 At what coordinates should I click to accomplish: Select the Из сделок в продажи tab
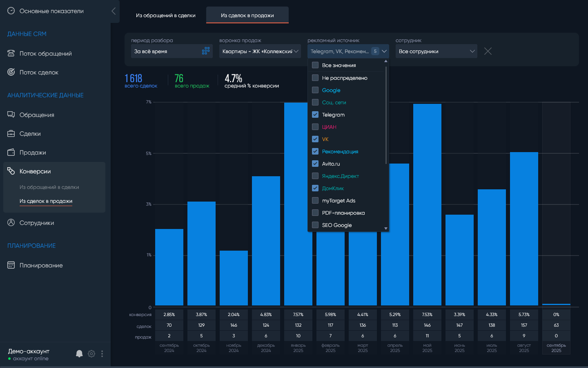[247, 16]
